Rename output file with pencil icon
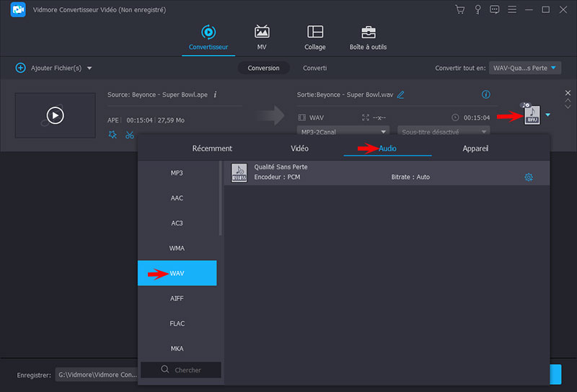This screenshot has height=392, width=577. point(400,94)
